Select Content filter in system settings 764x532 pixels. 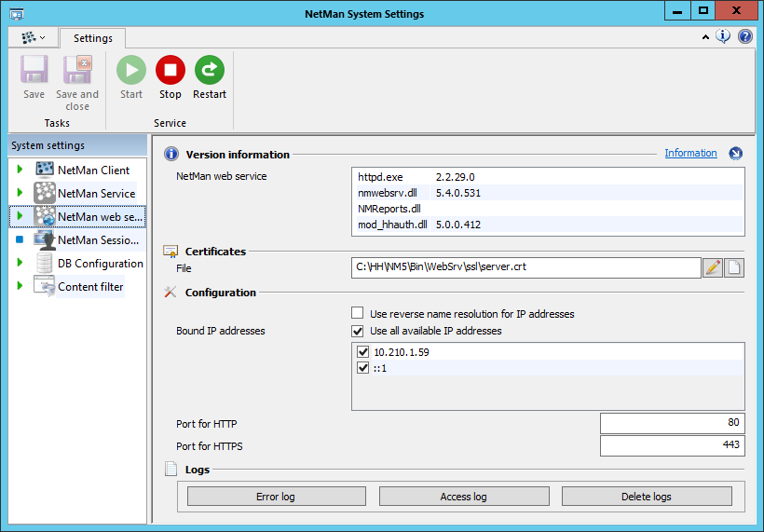coord(90,287)
